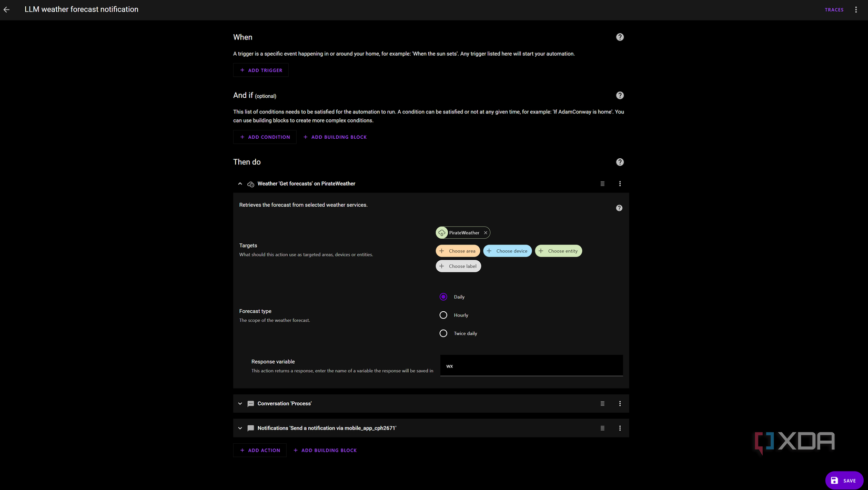Grab the drag handle on the Weather action
Viewport: 868px width, 490px height.
click(x=602, y=183)
